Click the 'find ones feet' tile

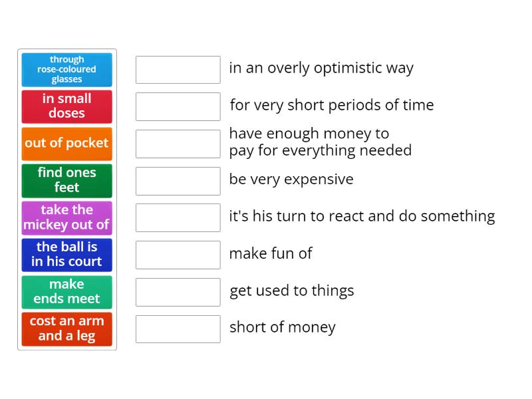66,180
